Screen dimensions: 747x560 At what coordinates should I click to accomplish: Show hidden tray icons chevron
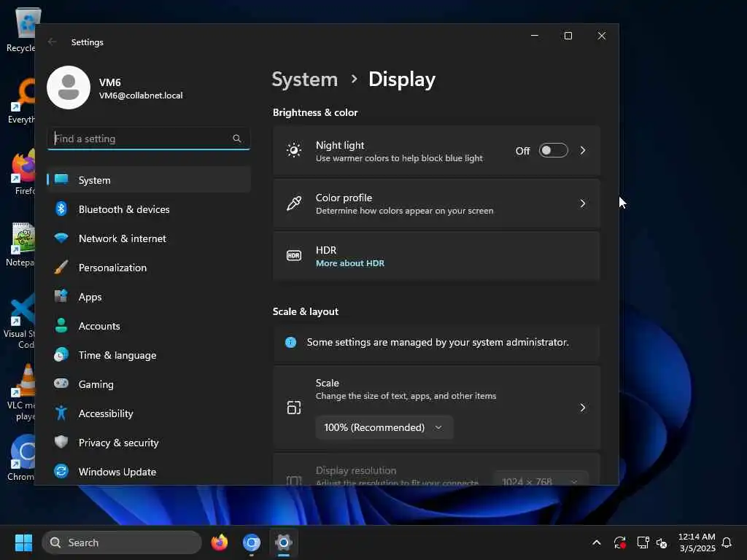597,542
